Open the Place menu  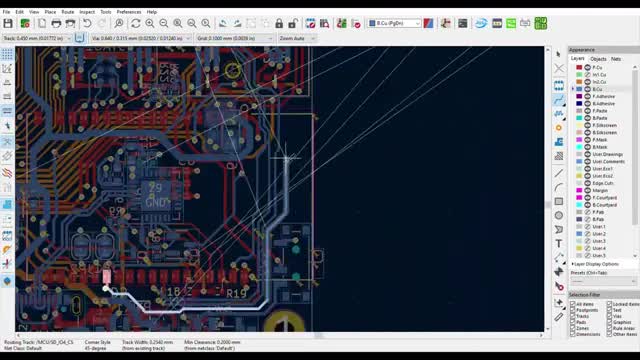tap(50, 12)
